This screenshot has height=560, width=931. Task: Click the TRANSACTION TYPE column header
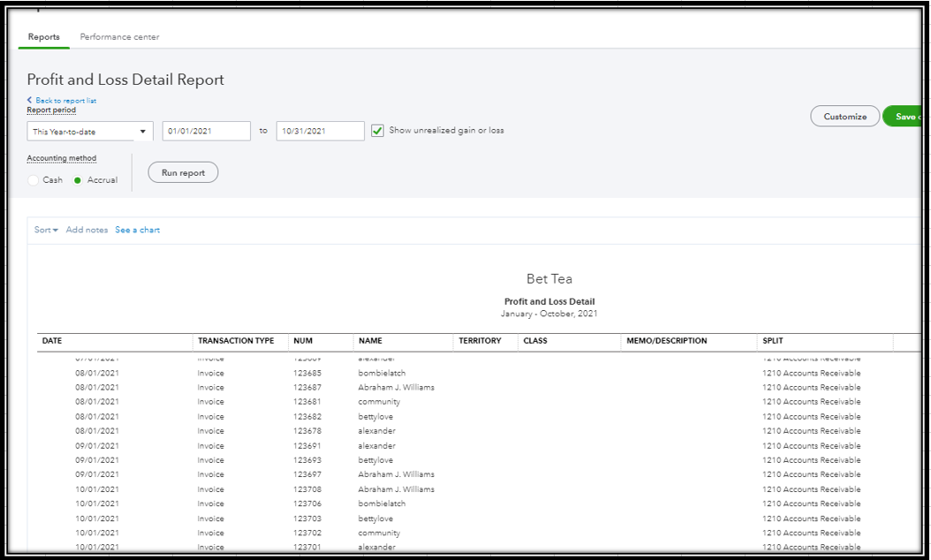pos(236,341)
